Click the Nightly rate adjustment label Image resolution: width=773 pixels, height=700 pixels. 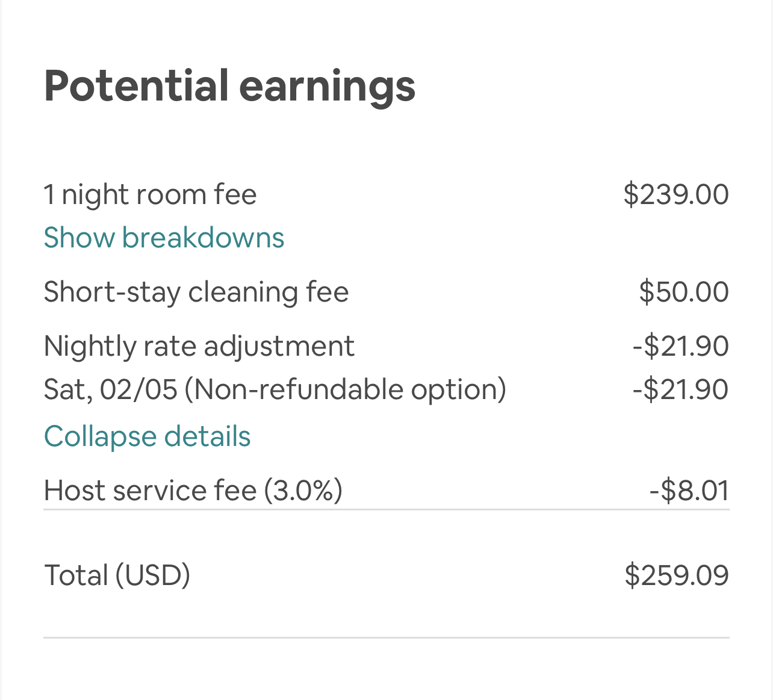click(x=199, y=346)
